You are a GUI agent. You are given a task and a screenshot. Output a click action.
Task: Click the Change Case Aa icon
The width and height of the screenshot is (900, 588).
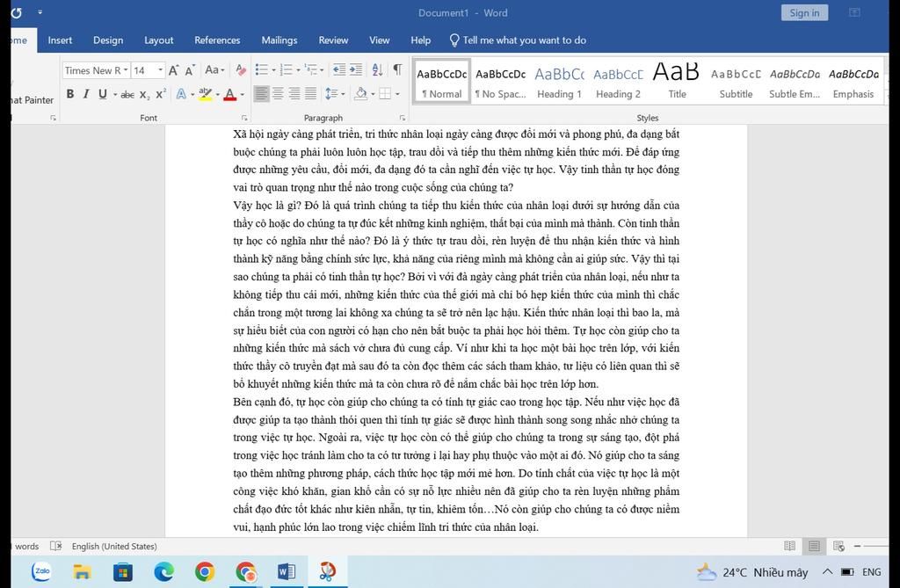[x=212, y=70]
